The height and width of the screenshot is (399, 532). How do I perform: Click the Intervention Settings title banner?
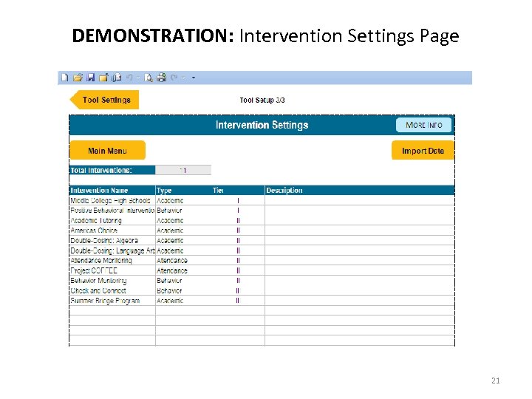tap(262, 125)
